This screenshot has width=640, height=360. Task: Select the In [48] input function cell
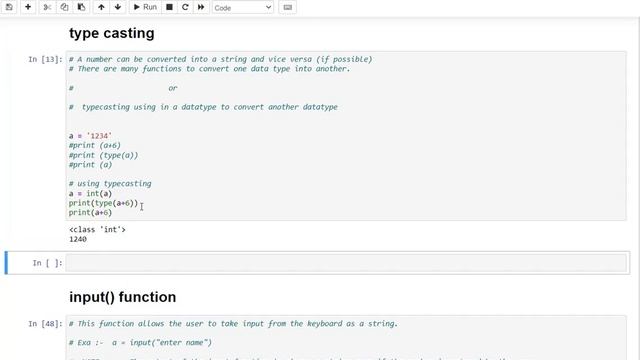click(x=346, y=338)
